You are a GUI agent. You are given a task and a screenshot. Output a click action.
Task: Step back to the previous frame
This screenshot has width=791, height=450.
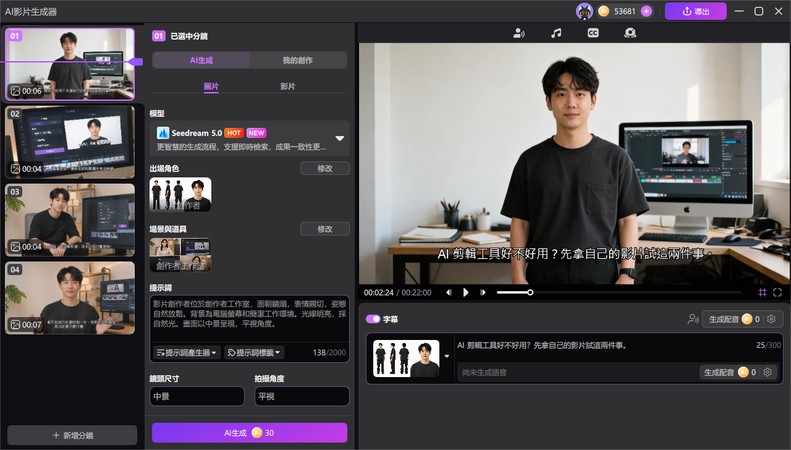tap(448, 292)
